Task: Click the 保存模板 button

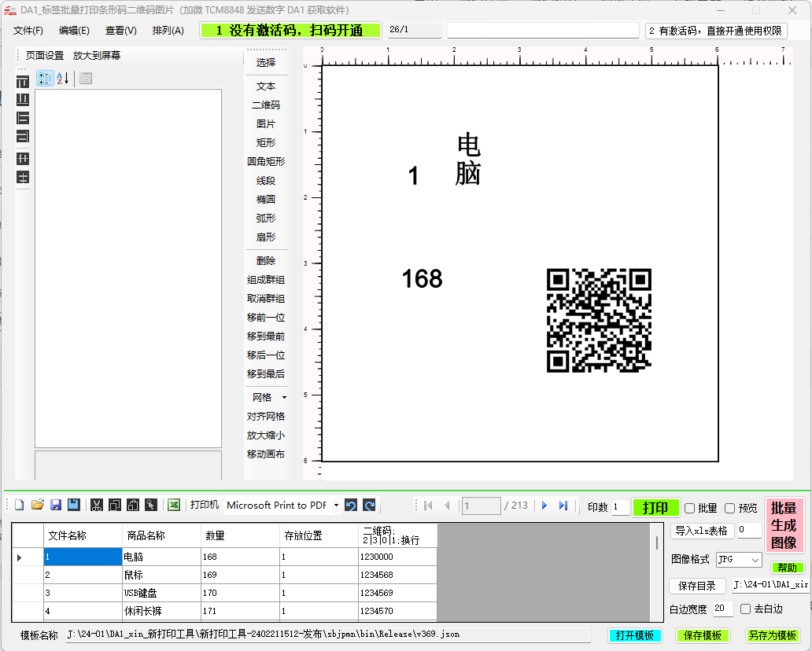Action: coord(702,635)
